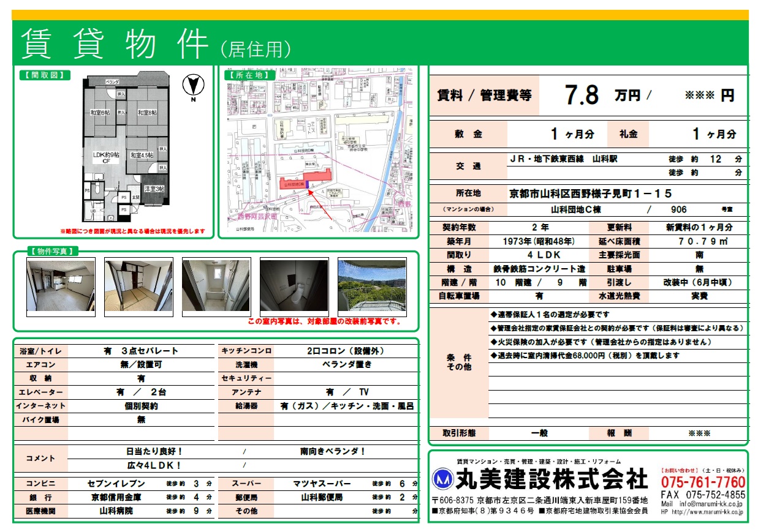Click the 【間取図】 section label

[x=45, y=75]
